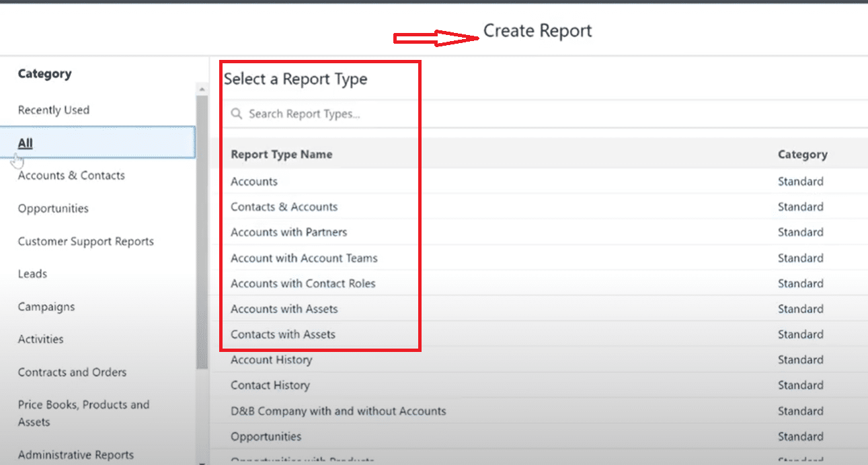This screenshot has height=465, width=868.
Task: Click the search magnifier icon
Action: [x=236, y=114]
